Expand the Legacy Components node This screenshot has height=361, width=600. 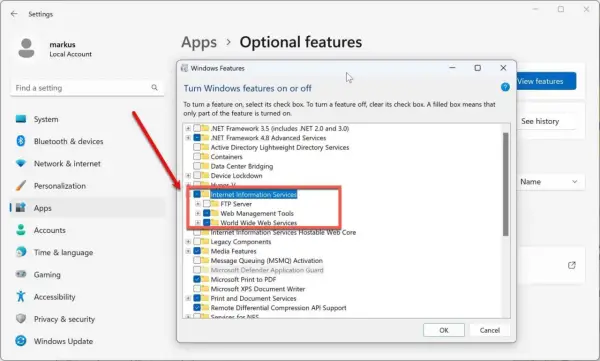tap(188, 242)
